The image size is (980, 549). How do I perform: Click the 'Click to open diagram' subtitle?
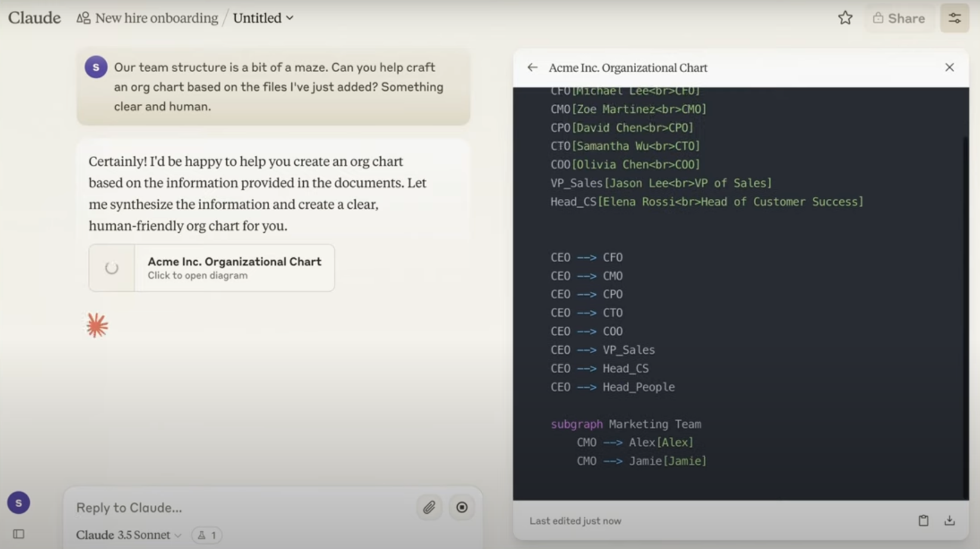[x=198, y=276]
